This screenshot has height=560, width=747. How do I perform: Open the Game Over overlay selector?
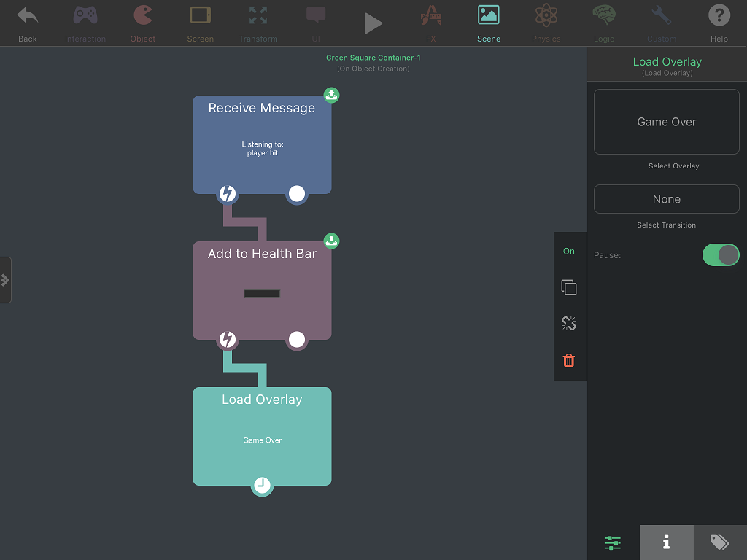667,122
